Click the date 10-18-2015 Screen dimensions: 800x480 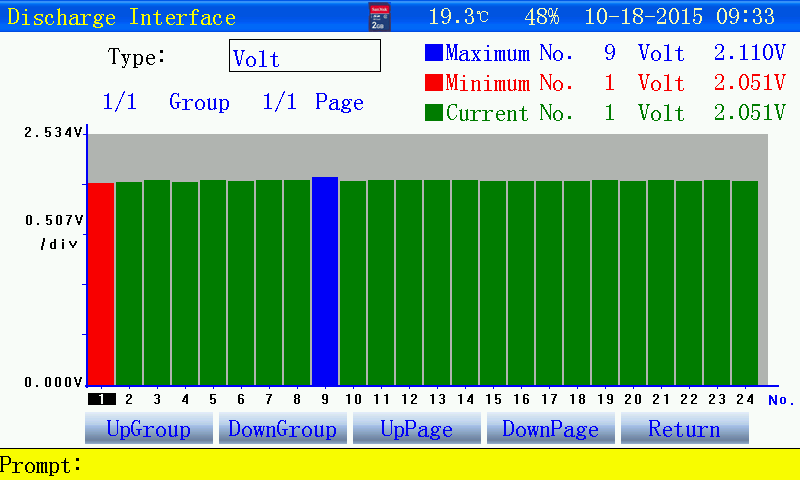[643, 17]
